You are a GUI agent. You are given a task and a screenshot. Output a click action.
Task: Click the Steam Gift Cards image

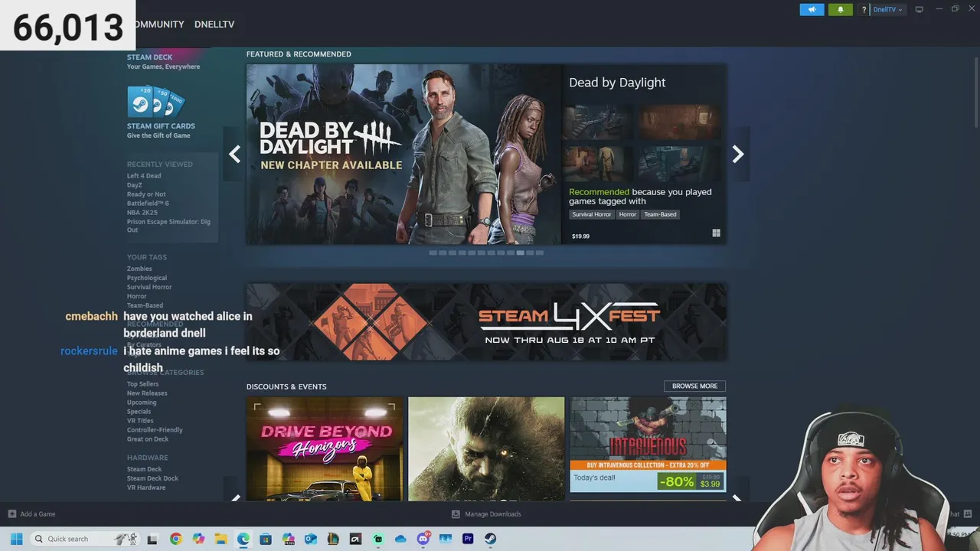coord(156,101)
